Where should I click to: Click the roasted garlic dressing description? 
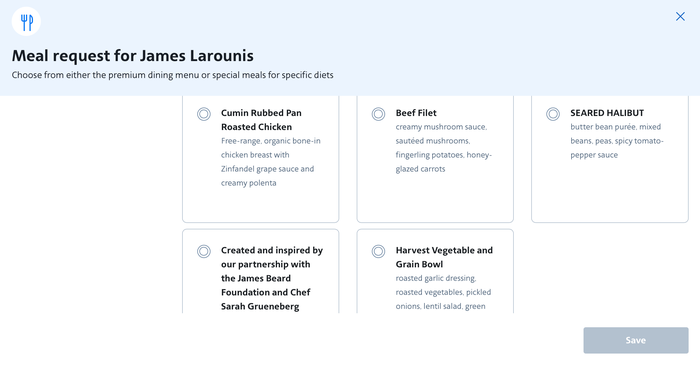pos(443,292)
